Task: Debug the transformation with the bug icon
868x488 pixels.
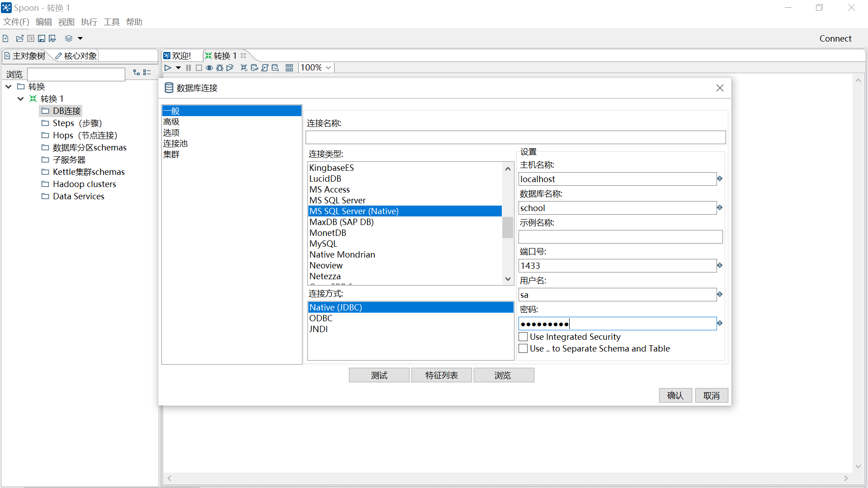Action: tap(220, 67)
